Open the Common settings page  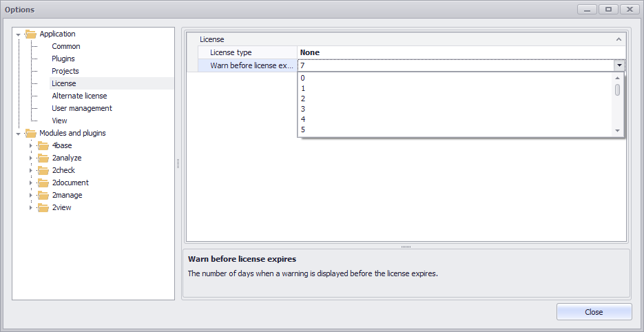click(66, 46)
